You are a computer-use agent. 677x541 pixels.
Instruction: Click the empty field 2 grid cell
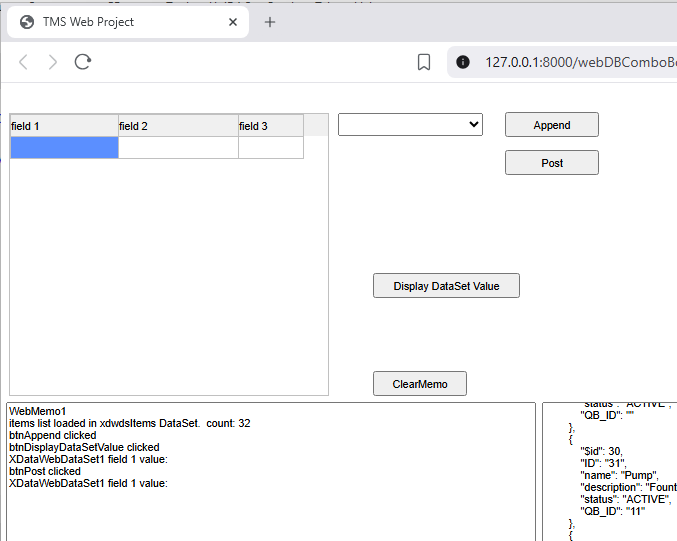click(178, 148)
